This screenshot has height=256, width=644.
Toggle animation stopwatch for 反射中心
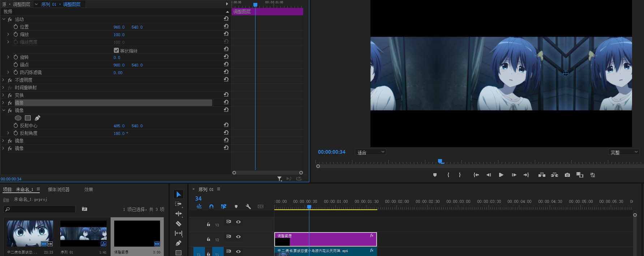point(16,125)
